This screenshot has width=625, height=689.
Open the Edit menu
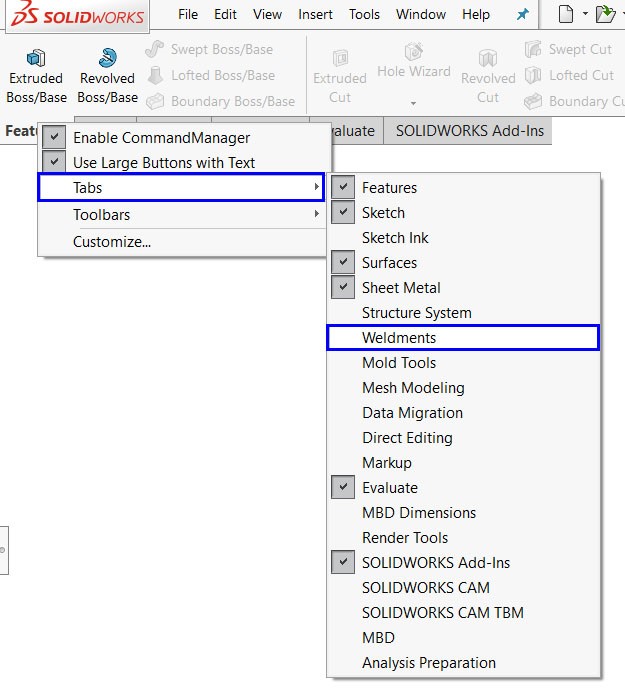225,15
